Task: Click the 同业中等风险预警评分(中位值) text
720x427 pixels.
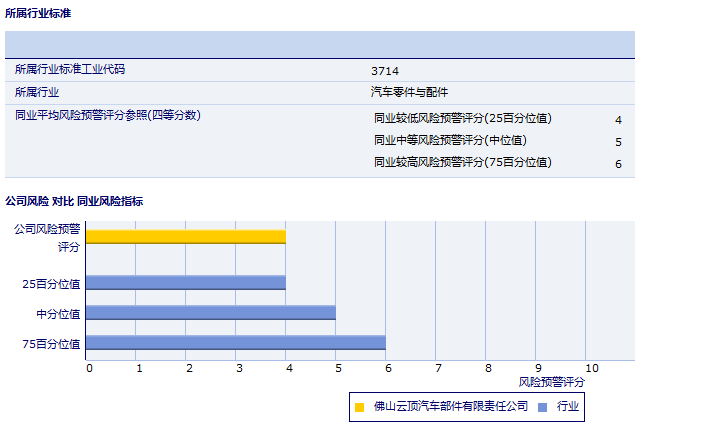Action: pyautogui.click(x=450, y=141)
